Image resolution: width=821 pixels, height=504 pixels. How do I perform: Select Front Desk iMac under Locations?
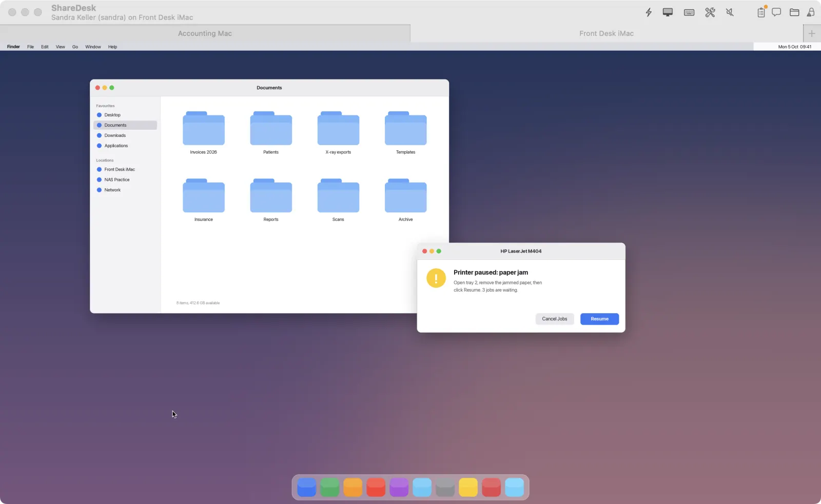125,169
